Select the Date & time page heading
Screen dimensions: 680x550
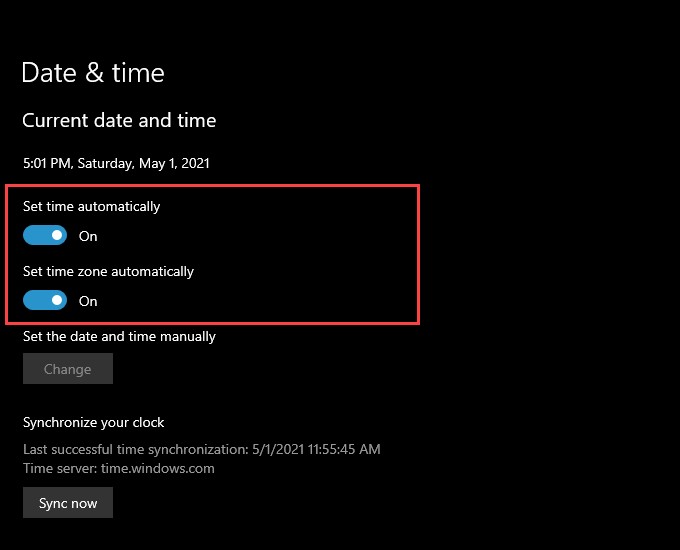93,72
